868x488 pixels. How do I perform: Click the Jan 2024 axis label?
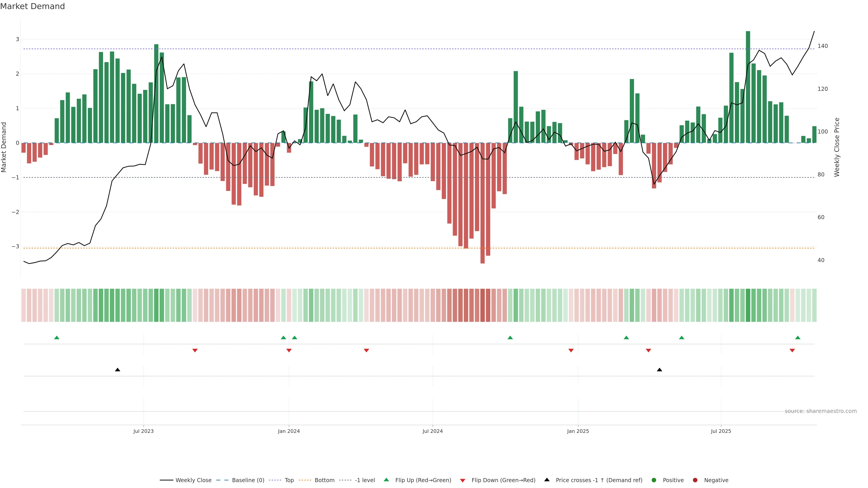[x=289, y=432]
